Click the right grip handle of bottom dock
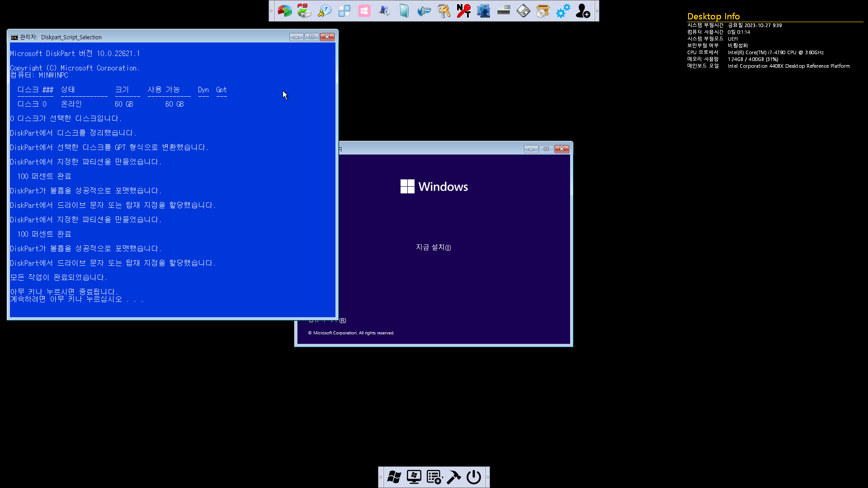This screenshot has height=488, width=868. [x=487, y=477]
